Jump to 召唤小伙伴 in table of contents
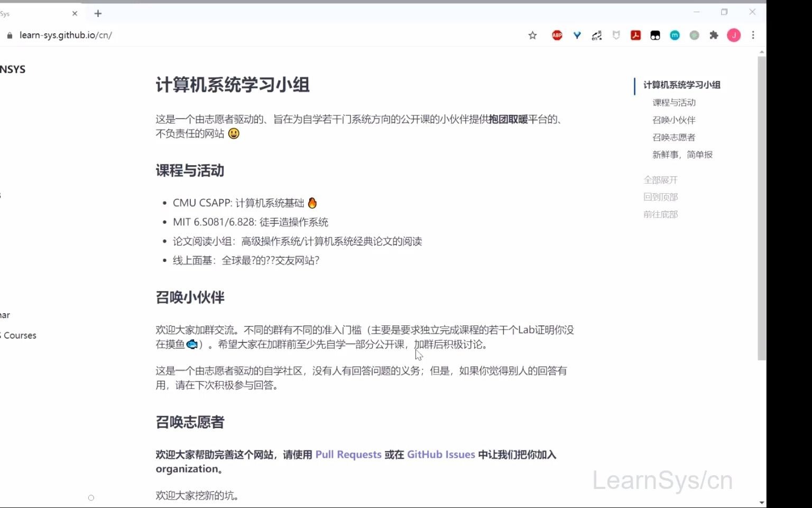The width and height of the screenshot is (812, 508). point(674,120)
